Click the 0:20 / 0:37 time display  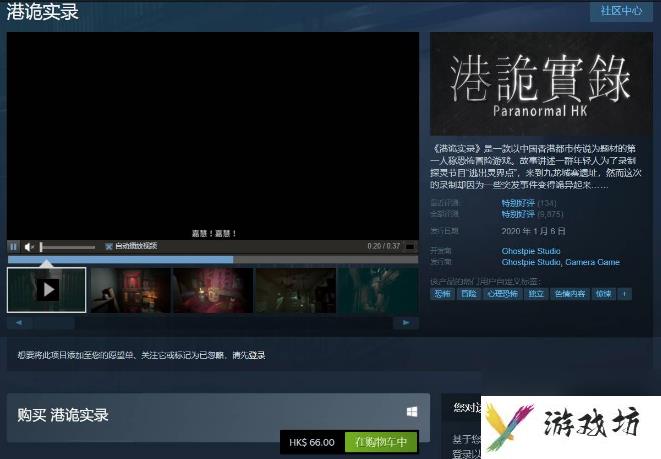[383, 246]
